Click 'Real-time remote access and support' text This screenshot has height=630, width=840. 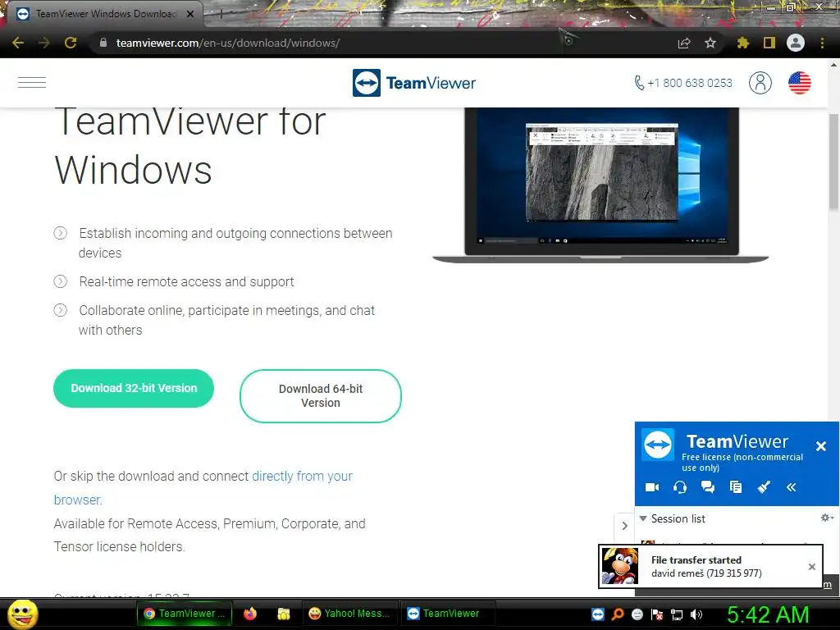(186, 282)
